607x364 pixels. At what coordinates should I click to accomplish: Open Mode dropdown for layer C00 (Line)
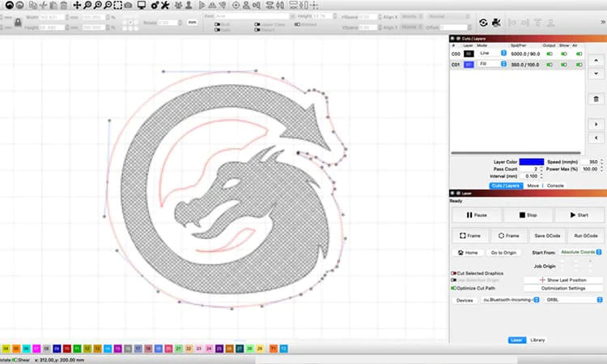(x=491, y=53)
